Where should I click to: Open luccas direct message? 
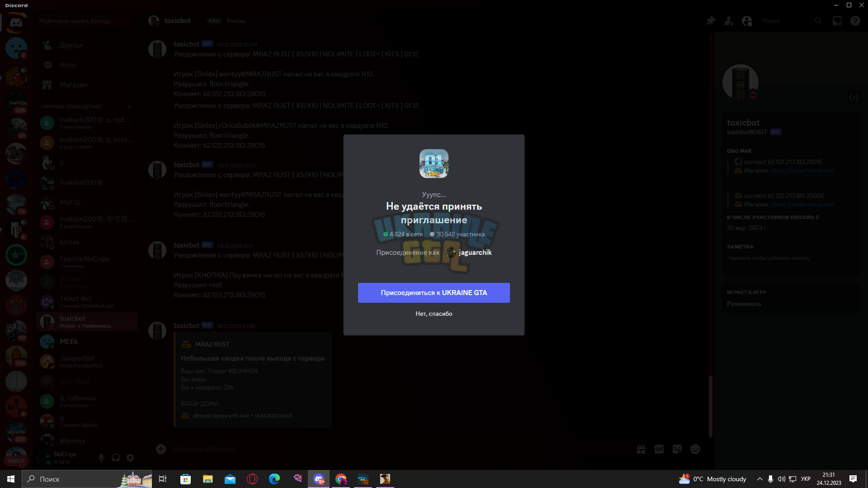pyautogui.click(x=87, y=242)
